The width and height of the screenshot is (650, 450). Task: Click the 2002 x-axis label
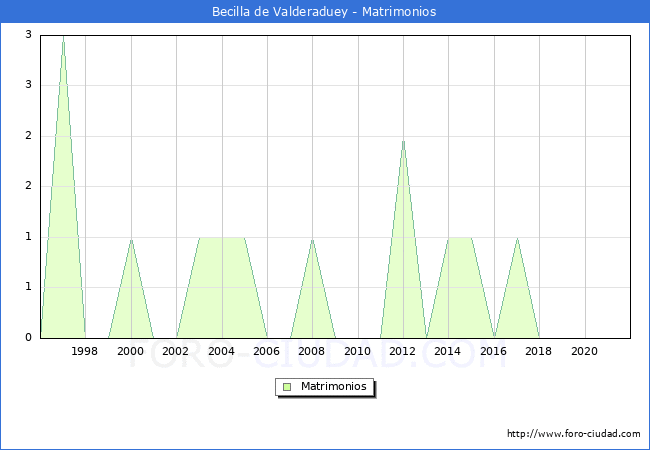point(175,351)
